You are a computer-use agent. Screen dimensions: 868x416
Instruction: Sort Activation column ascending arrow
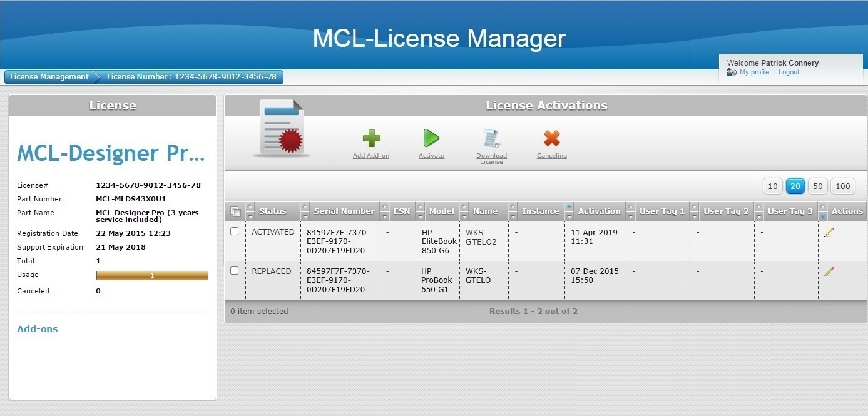[569, 207]
